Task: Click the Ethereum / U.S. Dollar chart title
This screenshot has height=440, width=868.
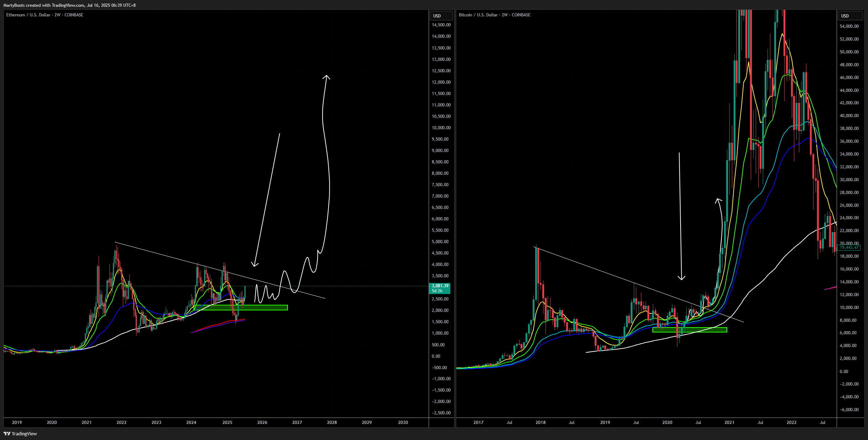Action: 45,15
